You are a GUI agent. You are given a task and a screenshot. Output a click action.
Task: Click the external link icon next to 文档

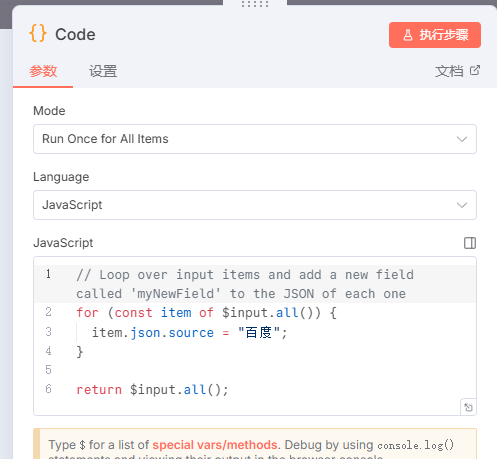tap(475, 70)
